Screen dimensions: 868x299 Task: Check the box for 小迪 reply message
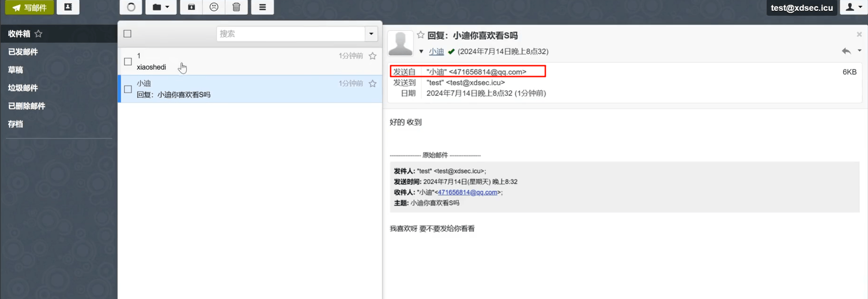(x=128, y=89)
